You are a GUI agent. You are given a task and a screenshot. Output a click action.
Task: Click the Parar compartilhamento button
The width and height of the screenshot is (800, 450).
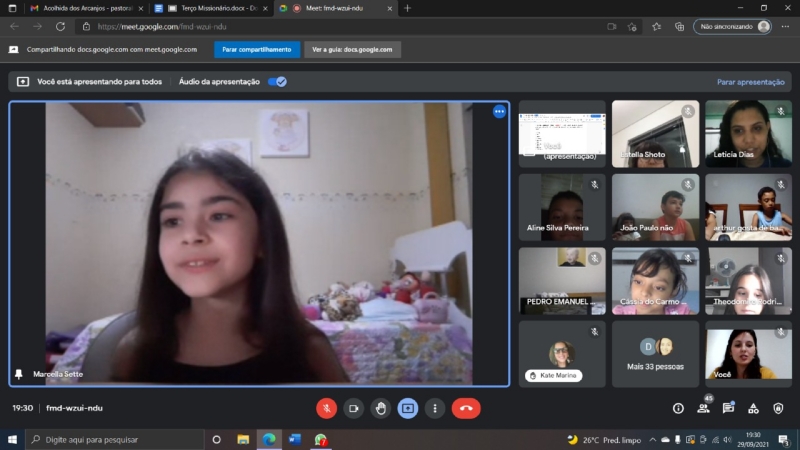(257, 49)
